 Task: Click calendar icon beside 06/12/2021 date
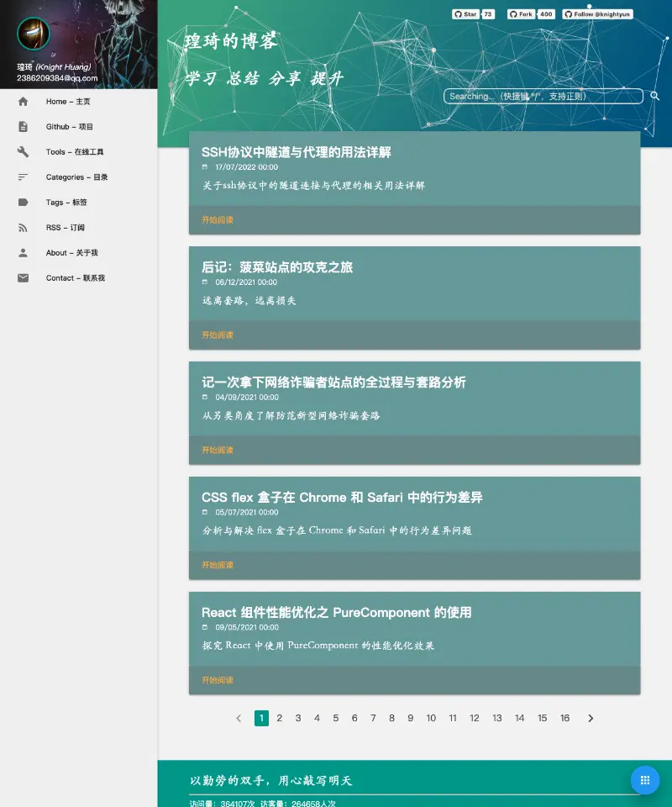click(x=205, y=282)
